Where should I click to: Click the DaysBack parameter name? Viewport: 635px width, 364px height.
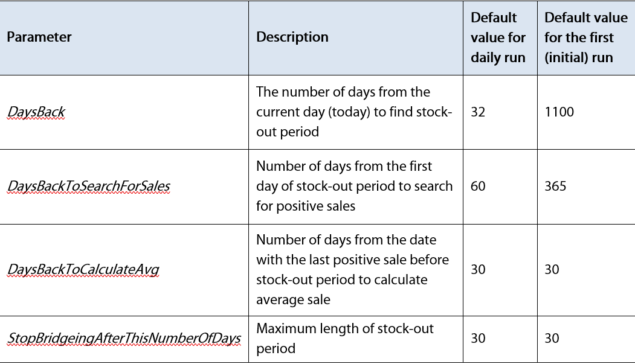(x=36, y=112)
